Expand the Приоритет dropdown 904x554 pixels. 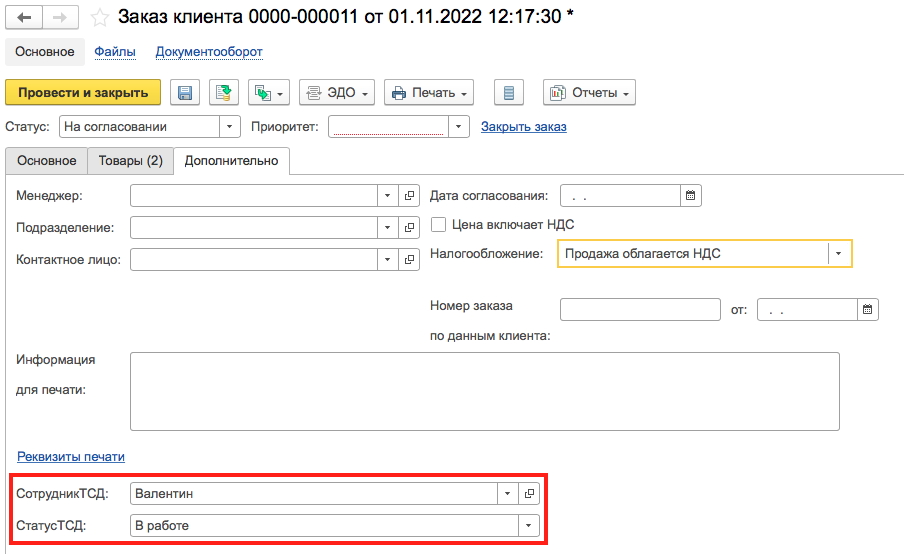tap(458, 127)
